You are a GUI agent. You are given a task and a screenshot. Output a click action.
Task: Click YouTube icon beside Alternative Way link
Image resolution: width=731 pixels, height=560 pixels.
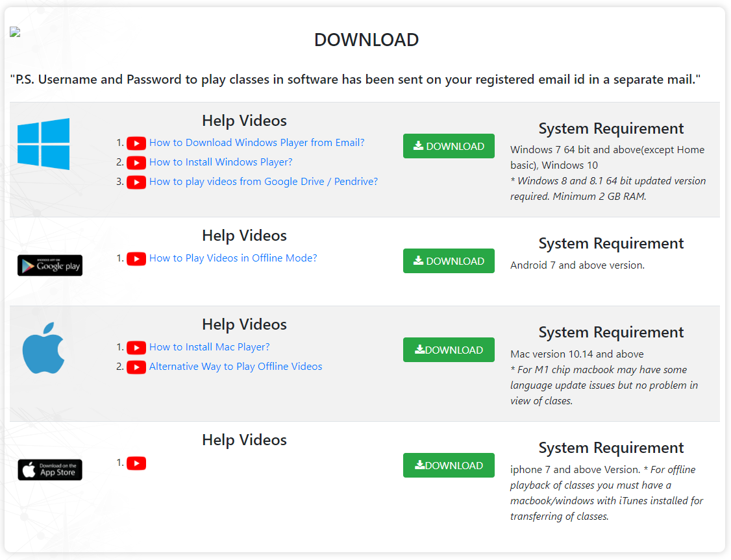[x=136, y=367]
